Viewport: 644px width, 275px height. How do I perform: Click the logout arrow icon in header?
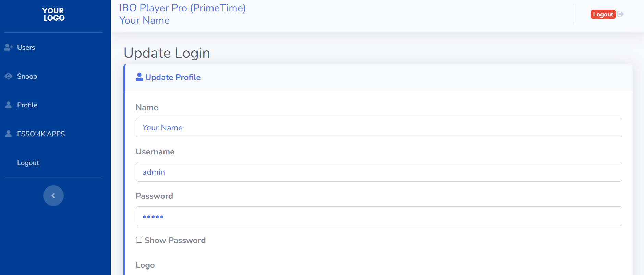click(x=620, y=14)
